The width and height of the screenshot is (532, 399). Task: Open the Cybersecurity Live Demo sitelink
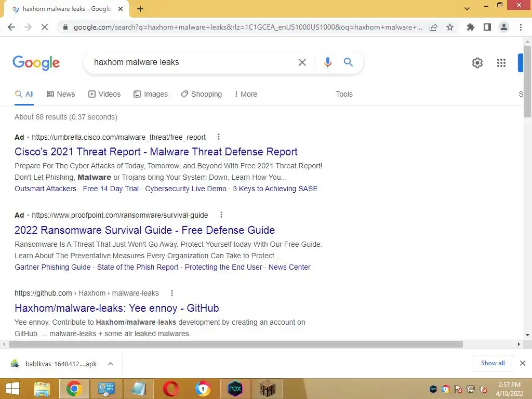[185, 189]
